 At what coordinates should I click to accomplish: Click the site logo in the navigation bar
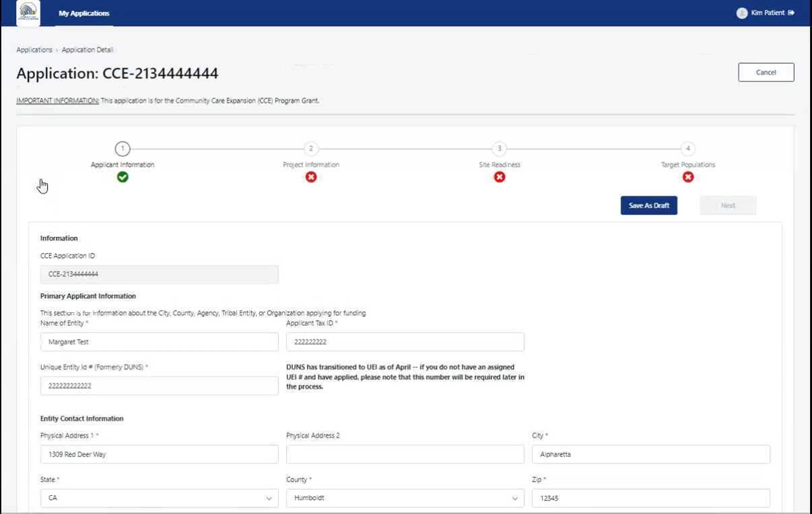[x=28, y=12]
